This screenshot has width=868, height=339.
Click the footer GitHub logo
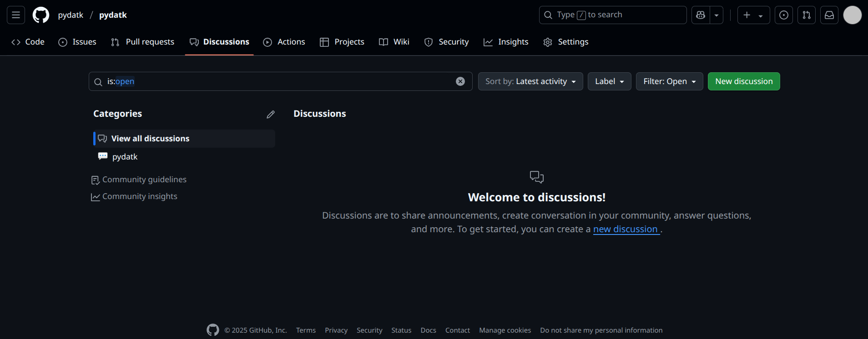pyautogui.click(x=212, y=330)
